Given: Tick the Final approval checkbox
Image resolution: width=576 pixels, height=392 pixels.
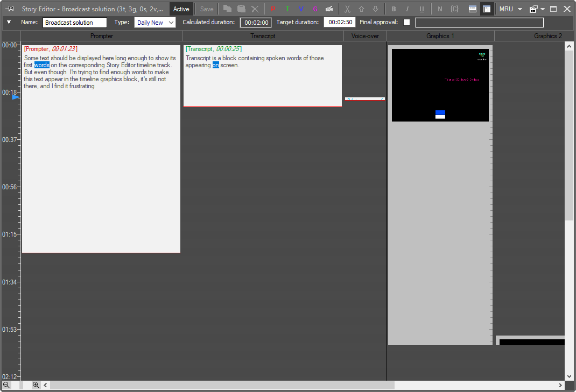Looking at the screenshot, I should (x=406, y=23).
